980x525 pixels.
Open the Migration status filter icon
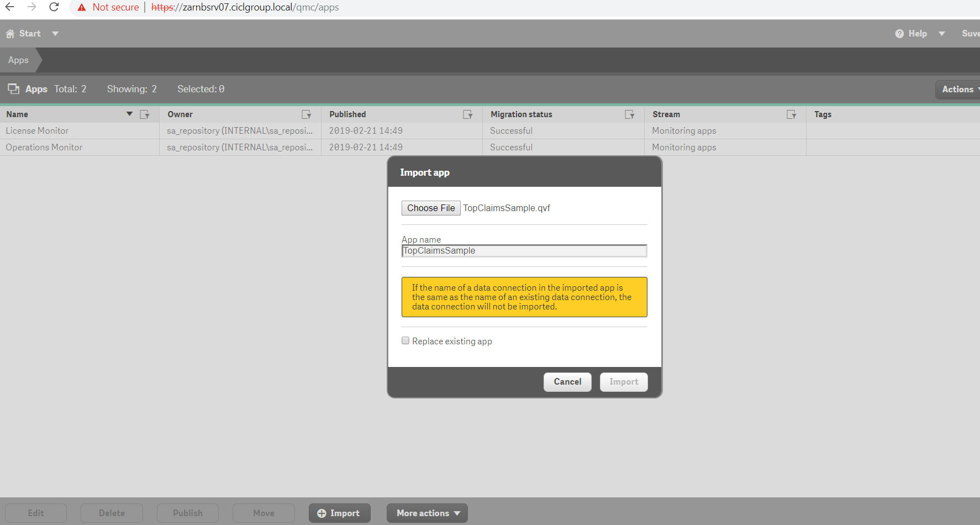click(630, 114)
